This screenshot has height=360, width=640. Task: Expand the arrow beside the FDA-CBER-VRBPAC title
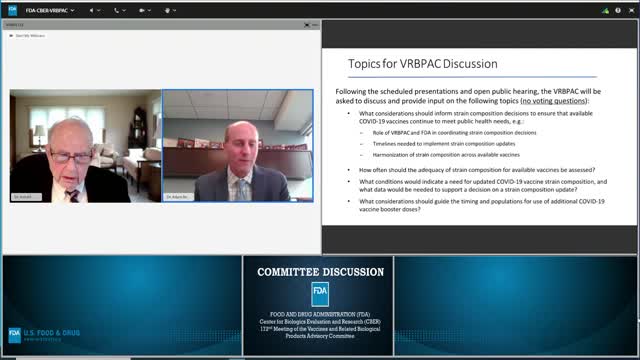pos(72,11)
